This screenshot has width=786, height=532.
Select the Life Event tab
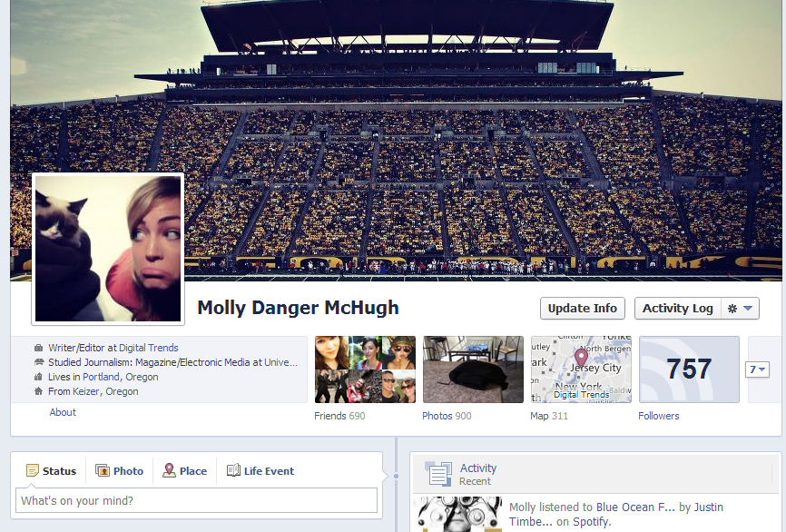coord(260,471)
